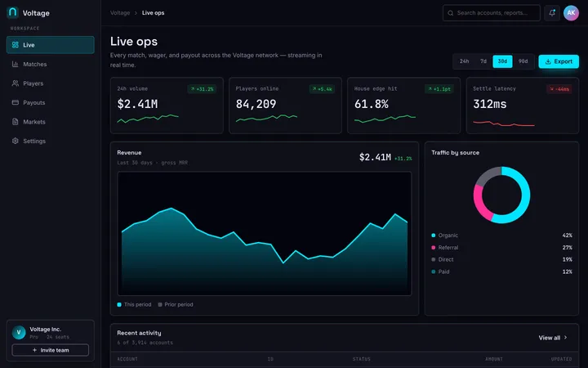Image resolution: width=588 pixels, height=368 pixels.
Task: Click the Direct 19% value
Action: (567, 259)
